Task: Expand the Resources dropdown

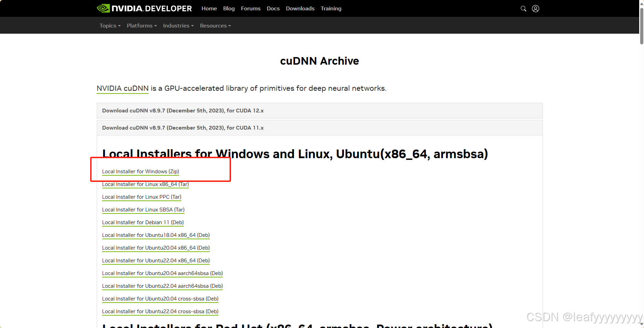Action: [x=215, y=26]
